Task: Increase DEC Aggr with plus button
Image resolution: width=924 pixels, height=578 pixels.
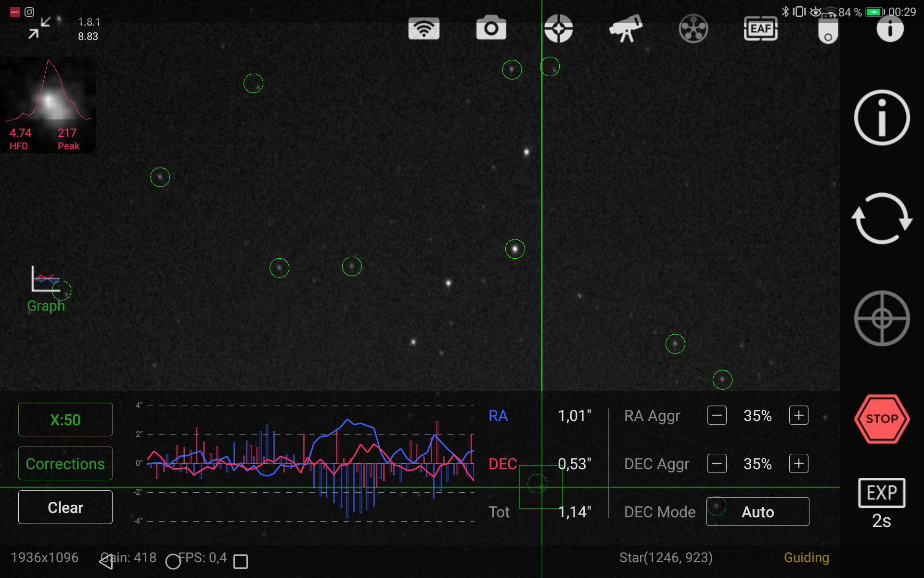Action: coord(799,463)
